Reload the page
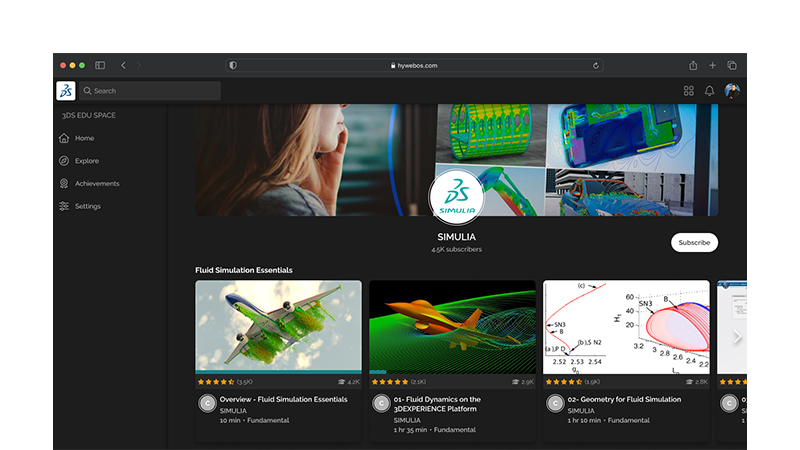800x450 pixels. (x=595, y=65)
